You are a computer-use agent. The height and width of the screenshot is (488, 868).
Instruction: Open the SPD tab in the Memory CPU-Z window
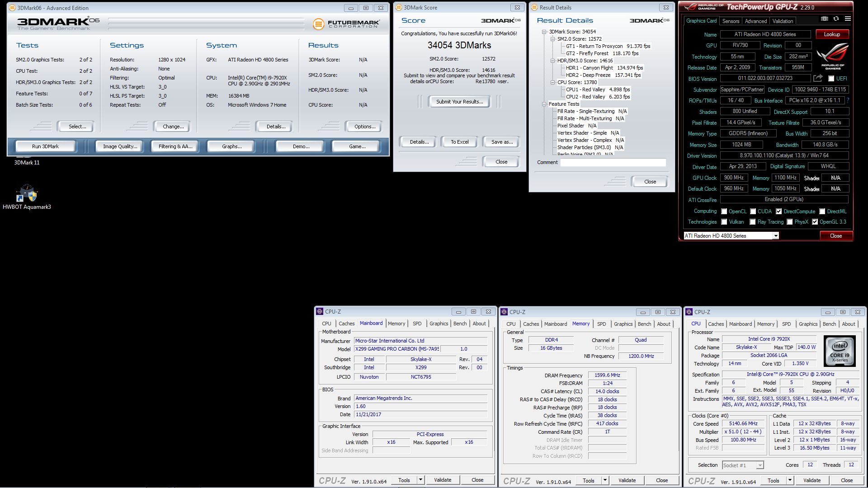coord(601,324)
